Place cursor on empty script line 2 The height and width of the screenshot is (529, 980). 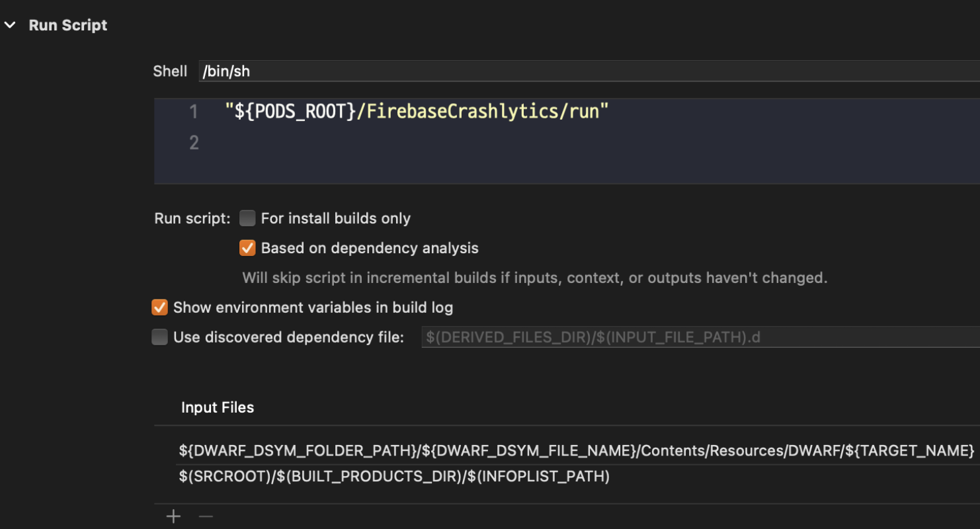(x=567, y=142)
